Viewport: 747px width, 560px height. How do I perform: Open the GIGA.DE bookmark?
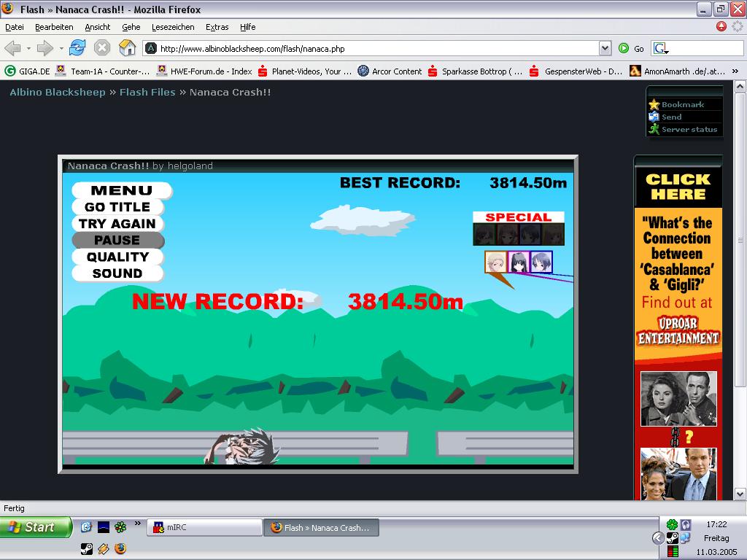(27, 71)
